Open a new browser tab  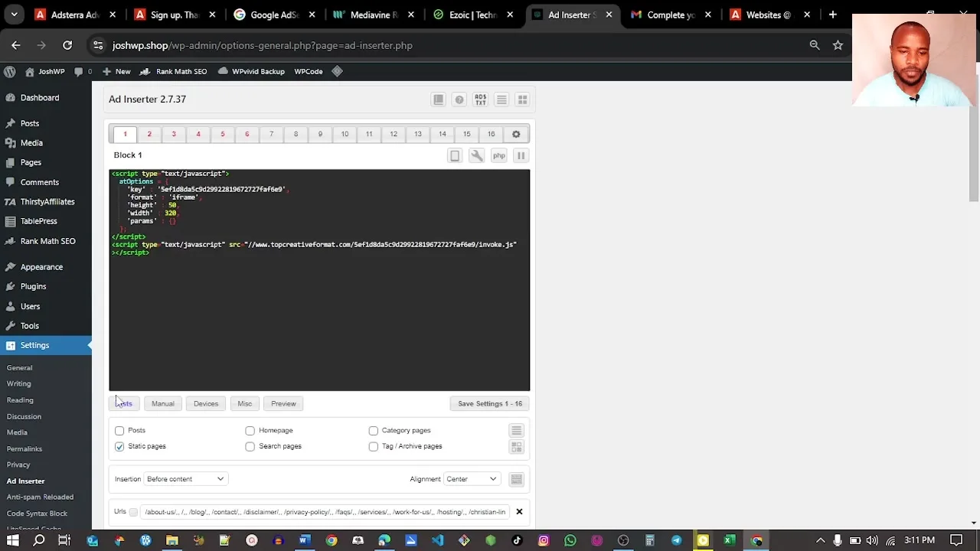click(x=832, y=15)
